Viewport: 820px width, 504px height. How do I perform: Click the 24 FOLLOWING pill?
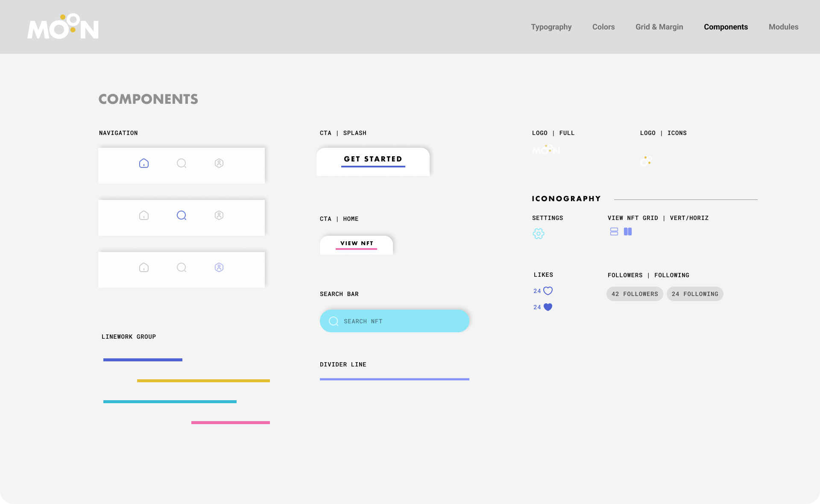click(694, 294)
